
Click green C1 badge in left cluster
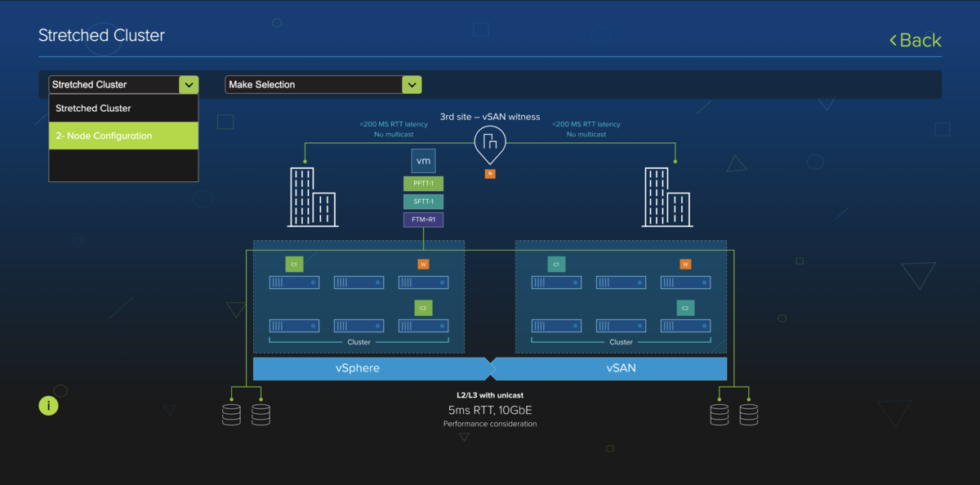click(x=294, y=265)
